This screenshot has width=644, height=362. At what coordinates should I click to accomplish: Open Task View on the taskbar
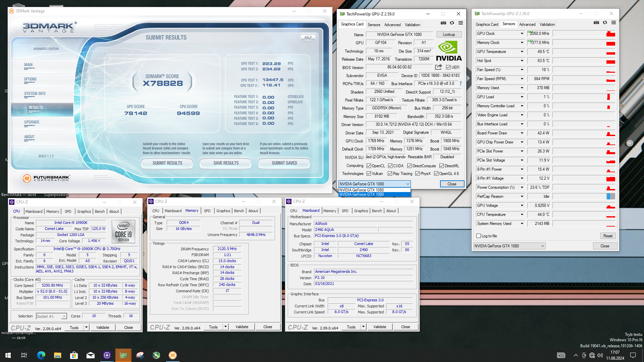click(24, 355)
